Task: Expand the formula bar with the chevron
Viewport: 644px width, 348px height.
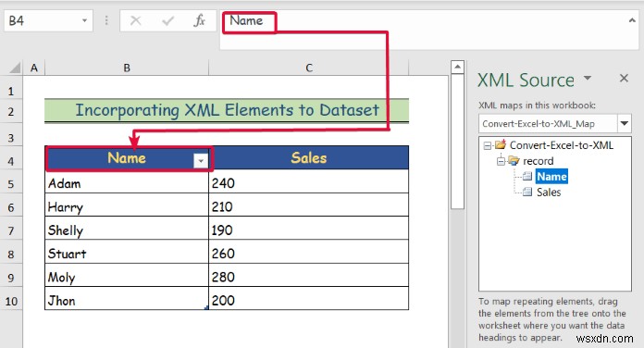Action: 632,20
